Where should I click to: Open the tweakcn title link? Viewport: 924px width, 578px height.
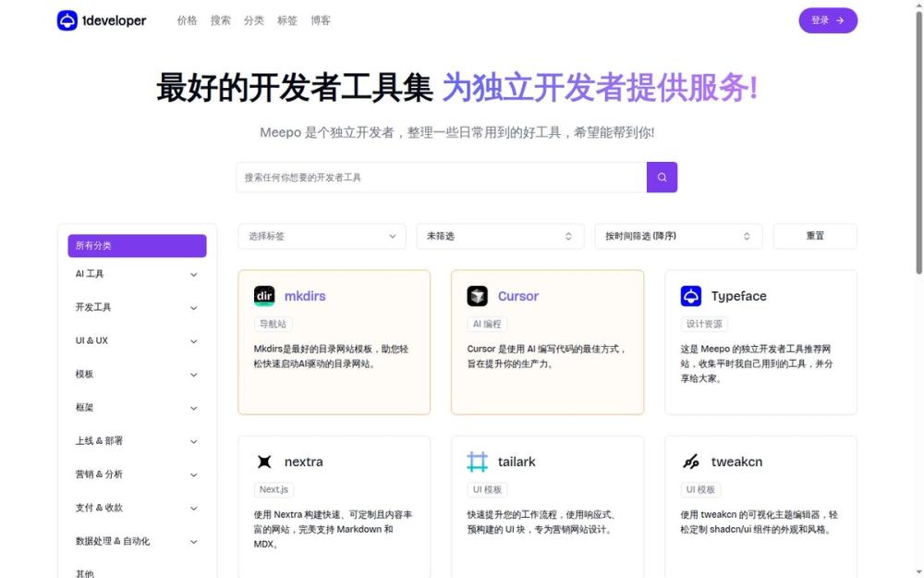click(x=736, y=461)
